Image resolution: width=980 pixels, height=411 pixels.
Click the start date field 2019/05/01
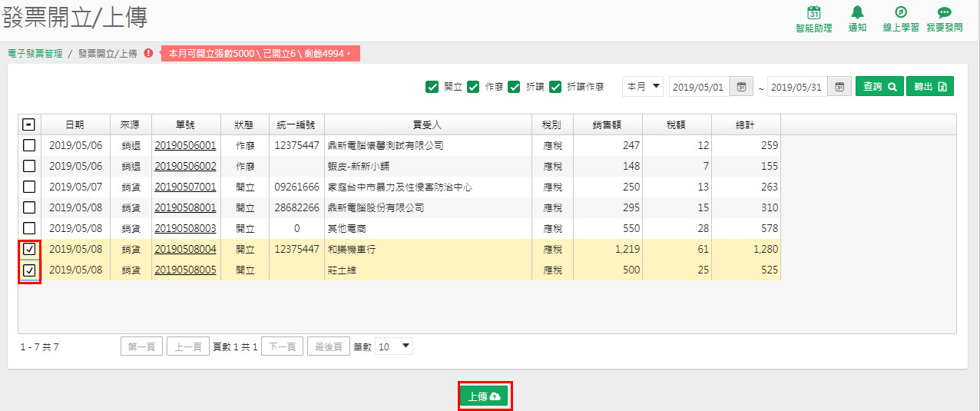699,87
